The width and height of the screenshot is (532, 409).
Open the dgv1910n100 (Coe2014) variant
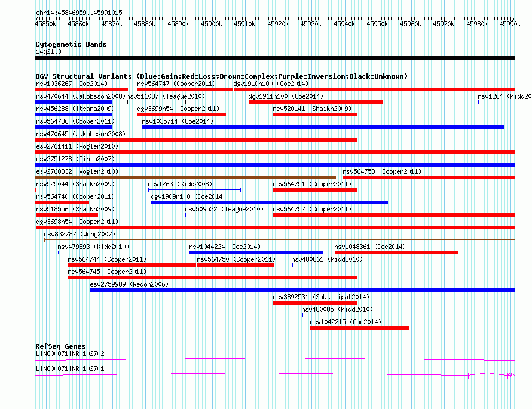point(271,84)
